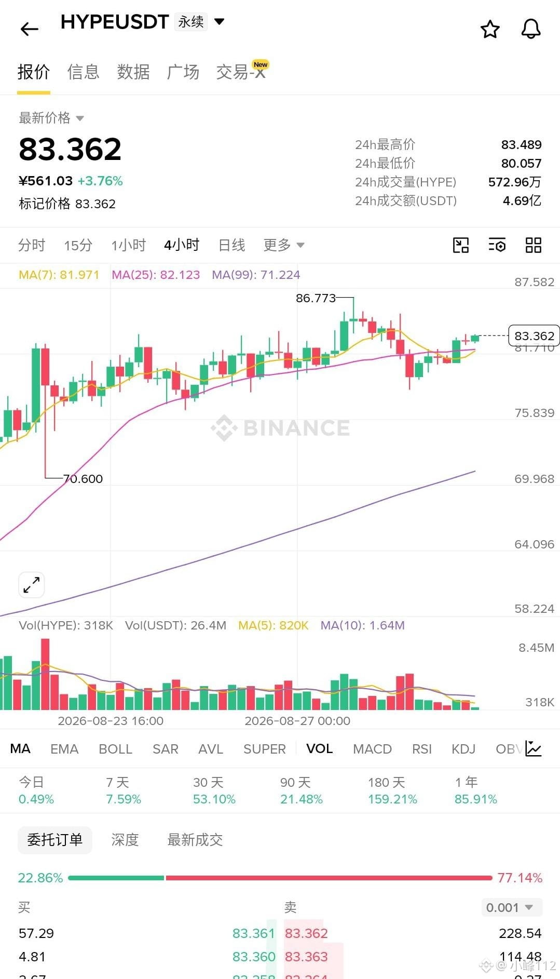Toggle the RSI sub-indicator
560x979 pixels.
point(422,748)
